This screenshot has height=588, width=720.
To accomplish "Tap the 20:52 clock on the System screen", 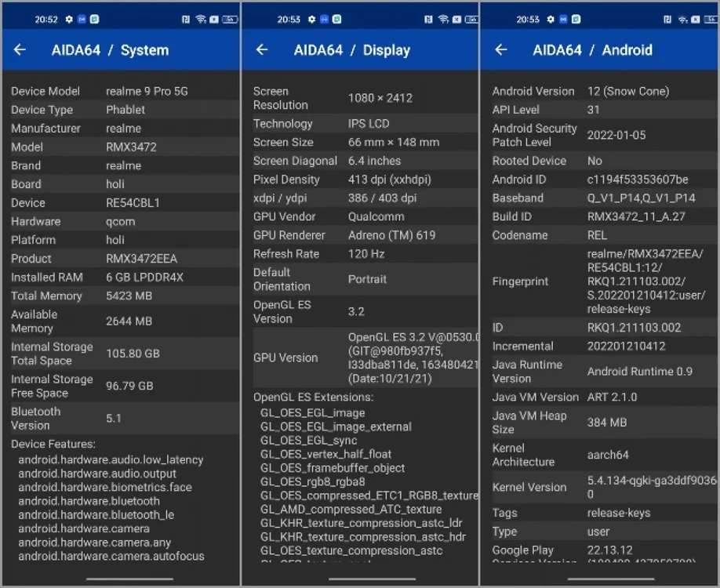I will 46,20.
